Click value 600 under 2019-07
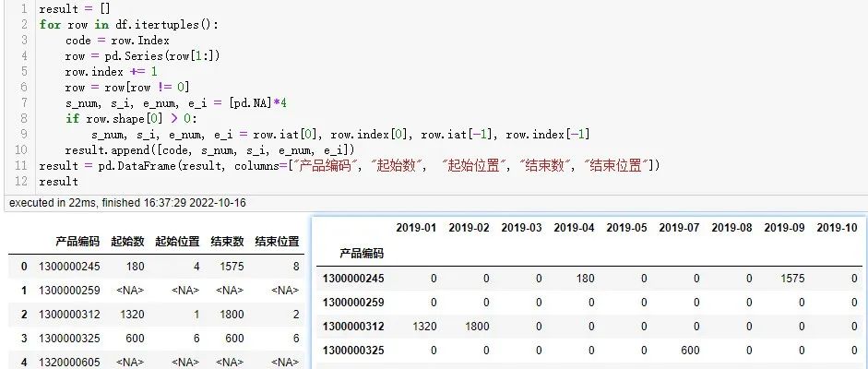The width and height of the screenshot is (868, 369). (x=690, y=351)
